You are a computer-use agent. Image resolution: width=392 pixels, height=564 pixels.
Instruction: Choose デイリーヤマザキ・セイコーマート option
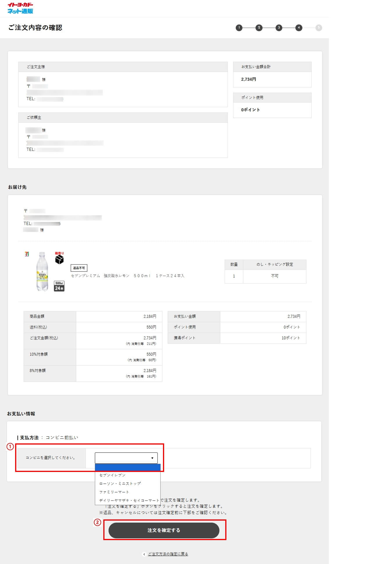[x=129, y=500]
